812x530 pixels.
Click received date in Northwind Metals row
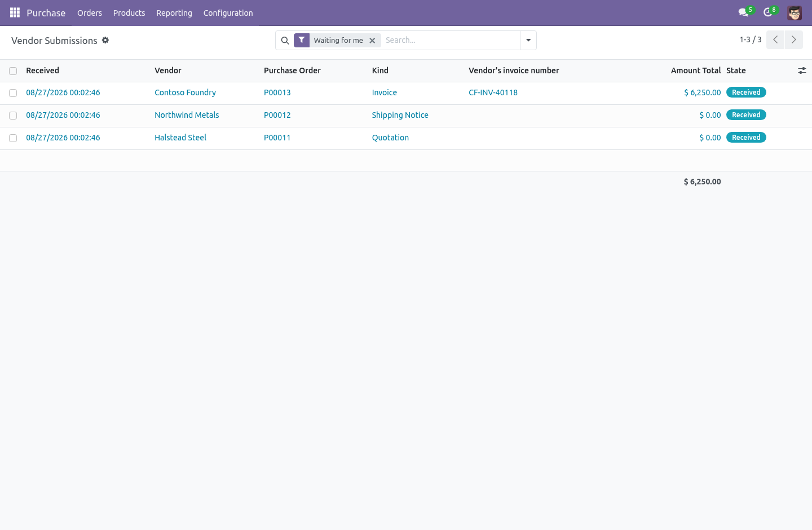[63, 115]
